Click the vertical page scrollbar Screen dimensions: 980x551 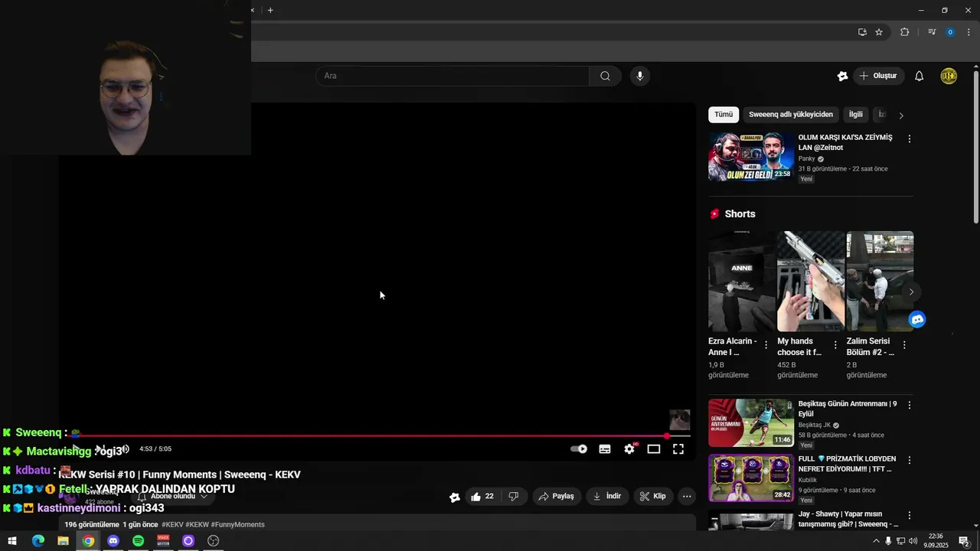point(975,145)
